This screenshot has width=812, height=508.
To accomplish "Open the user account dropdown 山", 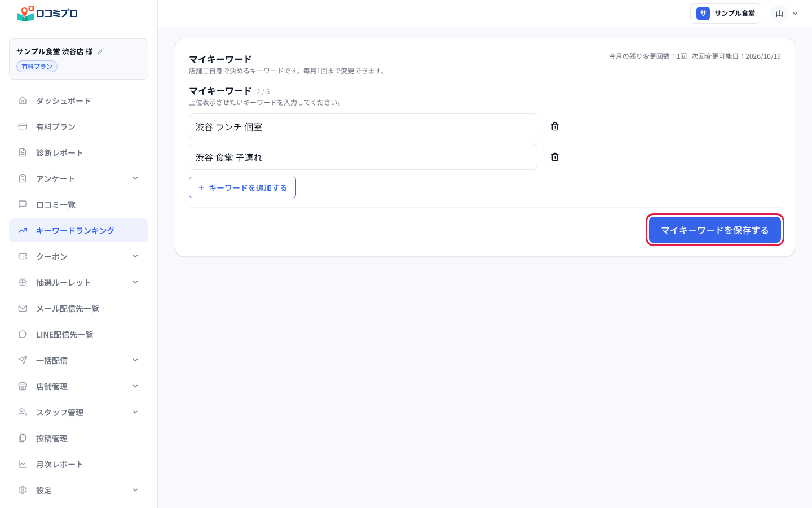I will [x=785, y=14].
